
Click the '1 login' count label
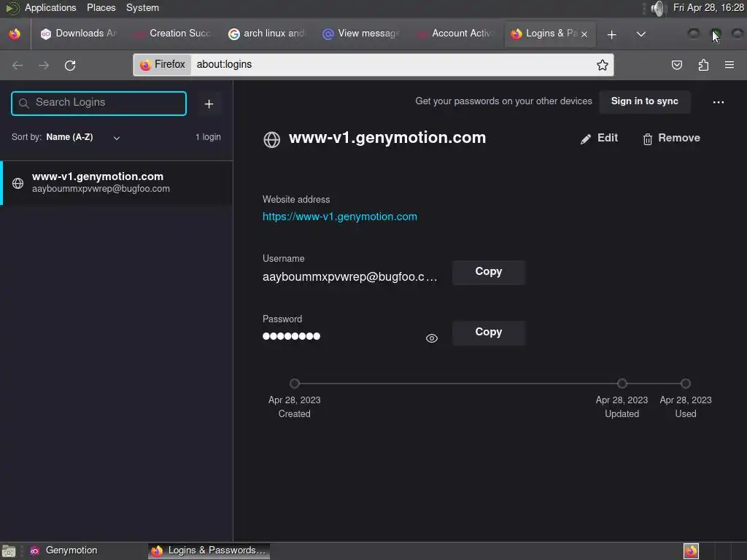208,137
